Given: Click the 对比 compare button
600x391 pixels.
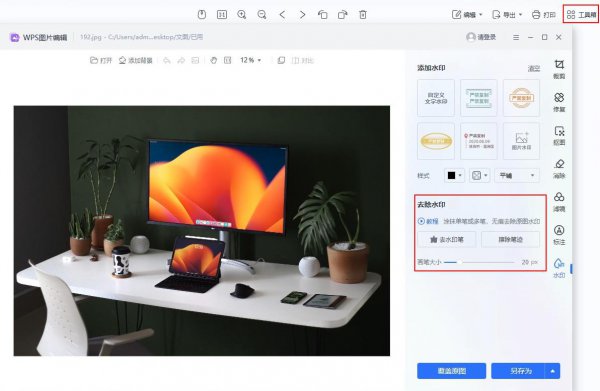Looking at the screenshot, I should [303, 60].
